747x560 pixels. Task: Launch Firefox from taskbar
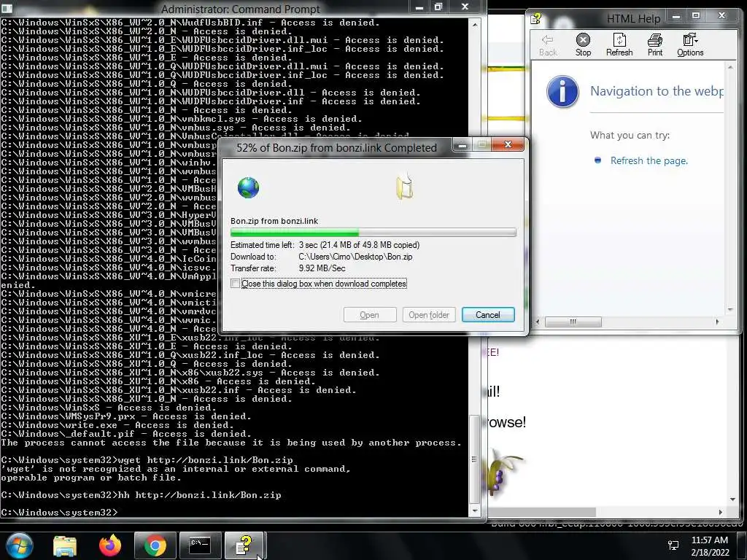point(110,545)
